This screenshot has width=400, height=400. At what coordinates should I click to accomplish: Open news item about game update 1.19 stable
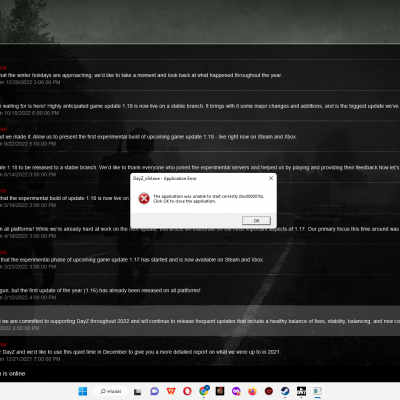click(199, 106)
